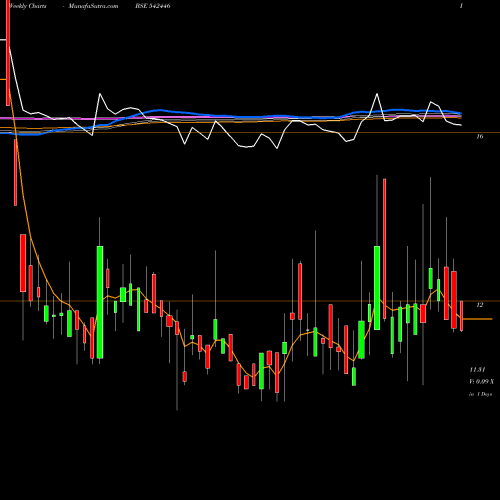The height and width of the screenshot is (500, 500).
Task: Click the 12 price axis label
Action: [480, 305]
